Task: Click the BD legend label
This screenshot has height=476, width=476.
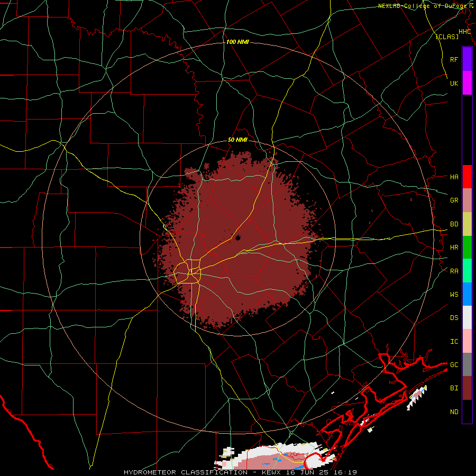Action: (454, 224)
